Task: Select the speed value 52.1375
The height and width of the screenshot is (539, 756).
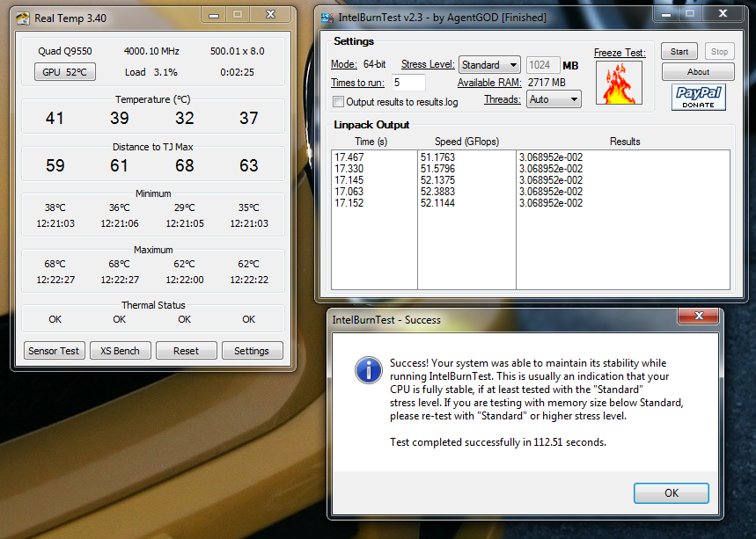Action: pos(437,180)
